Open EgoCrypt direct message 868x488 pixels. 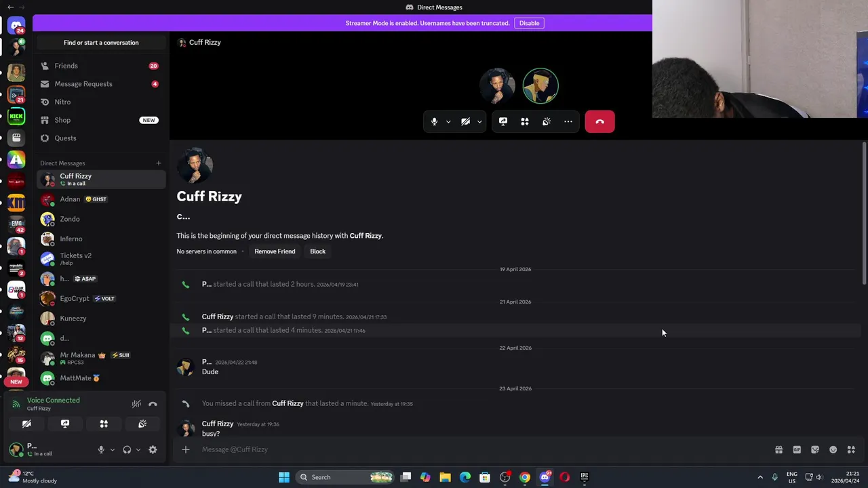tap(101, 298)
